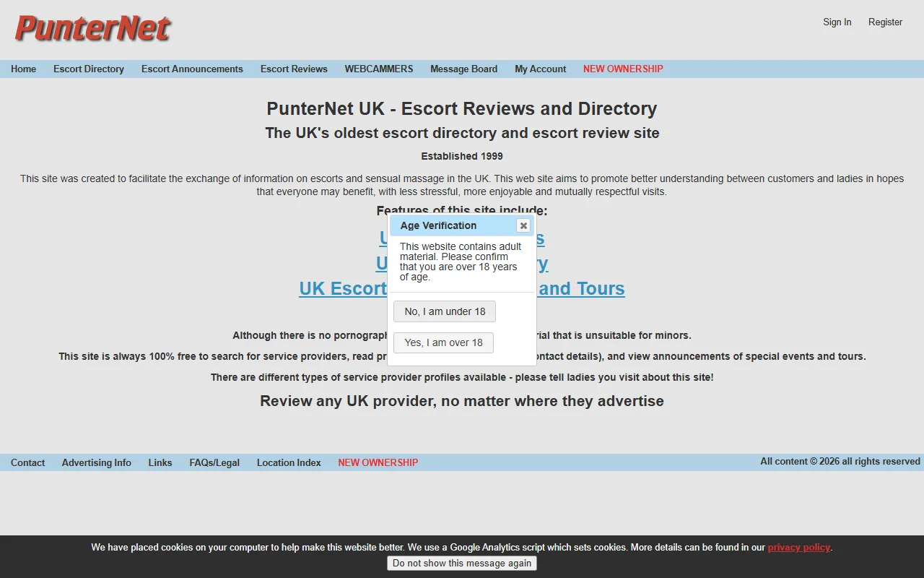This screenshot has height=578, width=924.
Task: Open the Escort Directory
Action: click(88, 69)
